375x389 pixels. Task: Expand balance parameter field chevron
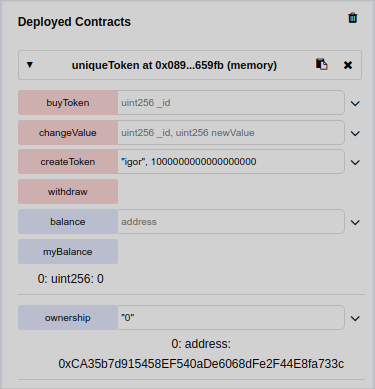[x=355, y=222]
